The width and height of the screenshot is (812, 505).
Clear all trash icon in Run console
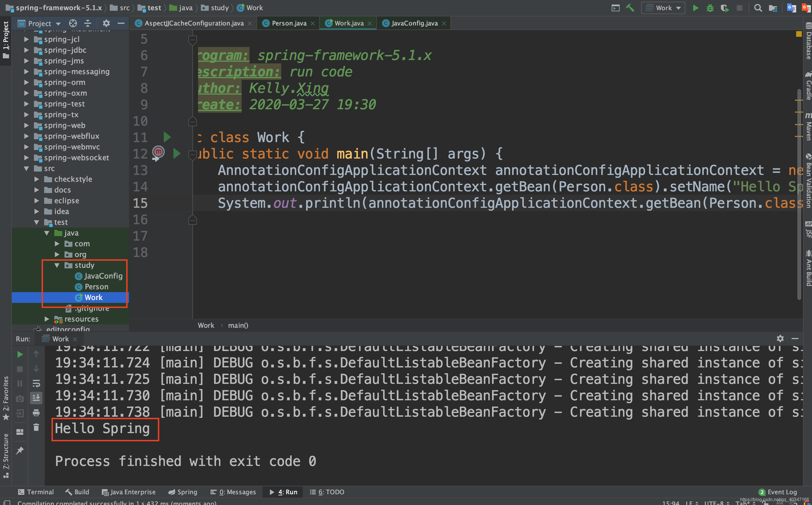coord(36,427)
